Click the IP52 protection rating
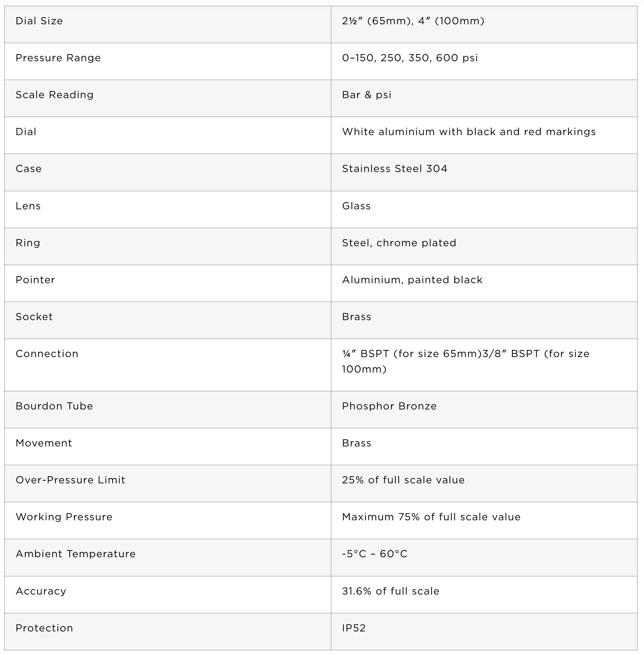 [354, 628]
